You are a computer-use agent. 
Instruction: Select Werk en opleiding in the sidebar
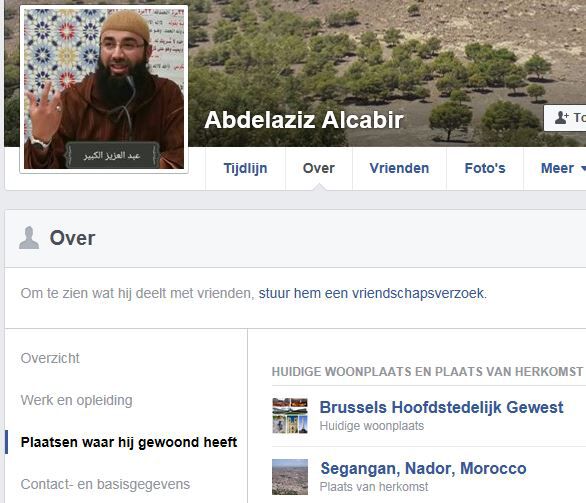[x=77, y=400]
